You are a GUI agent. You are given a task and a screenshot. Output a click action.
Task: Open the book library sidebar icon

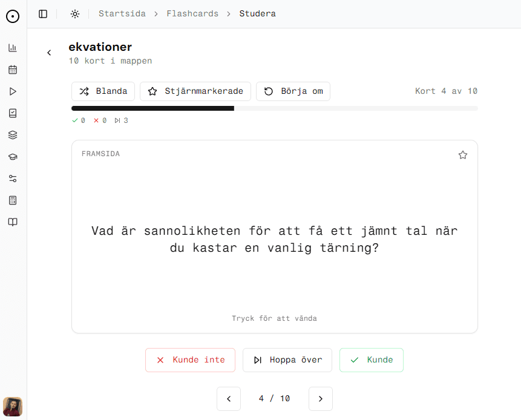[x=13, y=222]
